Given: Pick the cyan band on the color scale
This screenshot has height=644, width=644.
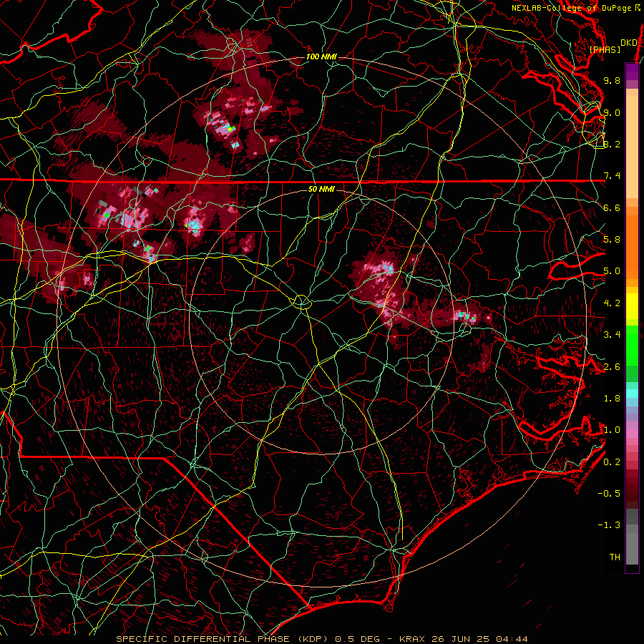Looking at the screenshot, I should click(x=632, y=393).
